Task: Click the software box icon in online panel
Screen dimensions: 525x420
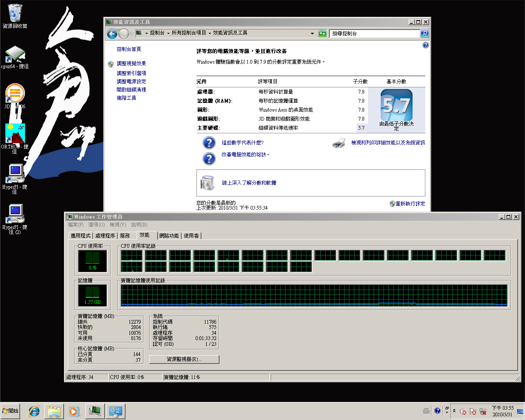Action: [x=208, y=183]
